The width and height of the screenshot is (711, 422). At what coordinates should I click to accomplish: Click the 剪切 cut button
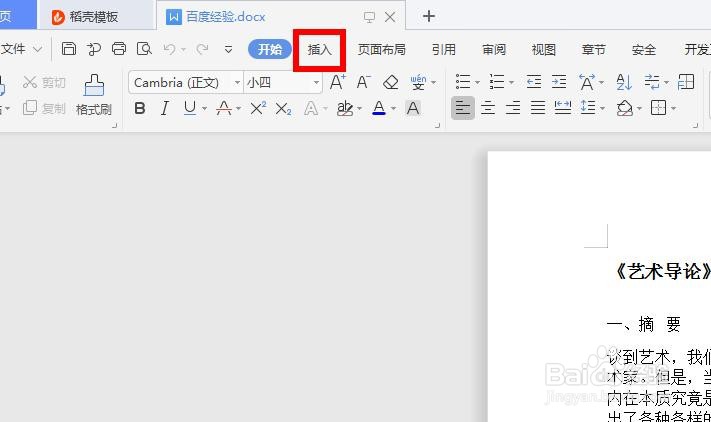pyautogui.click(x=44, y=82)
